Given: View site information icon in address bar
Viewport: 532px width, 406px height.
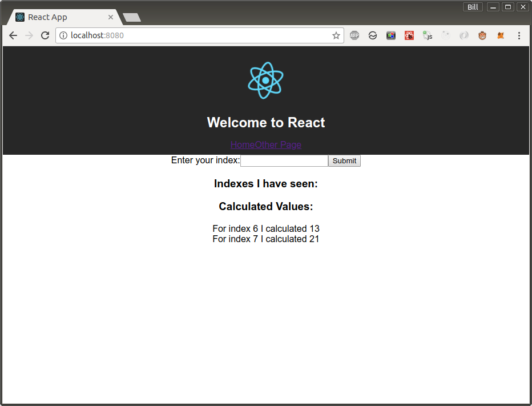Looking at the screenshot, I should click(63, 35).
